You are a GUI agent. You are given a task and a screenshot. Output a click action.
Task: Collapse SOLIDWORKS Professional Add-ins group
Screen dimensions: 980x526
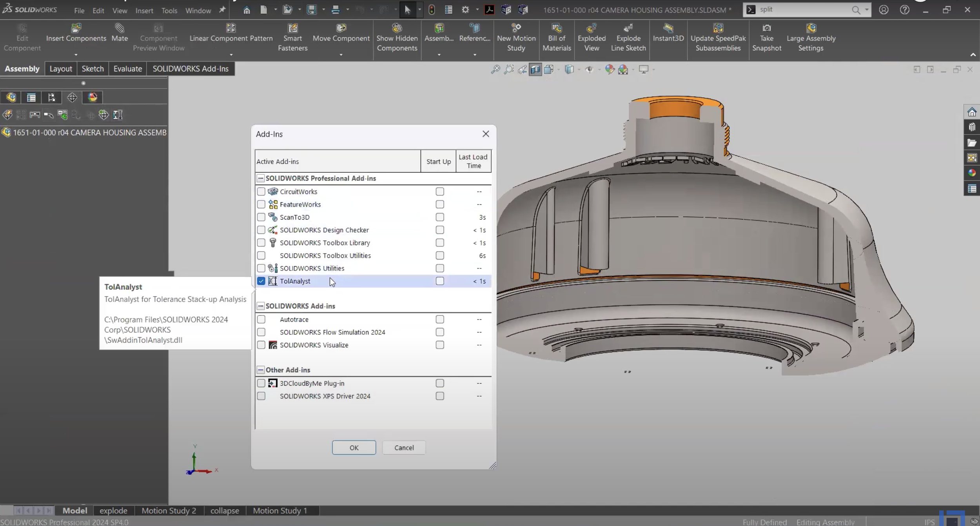point(261,178)
